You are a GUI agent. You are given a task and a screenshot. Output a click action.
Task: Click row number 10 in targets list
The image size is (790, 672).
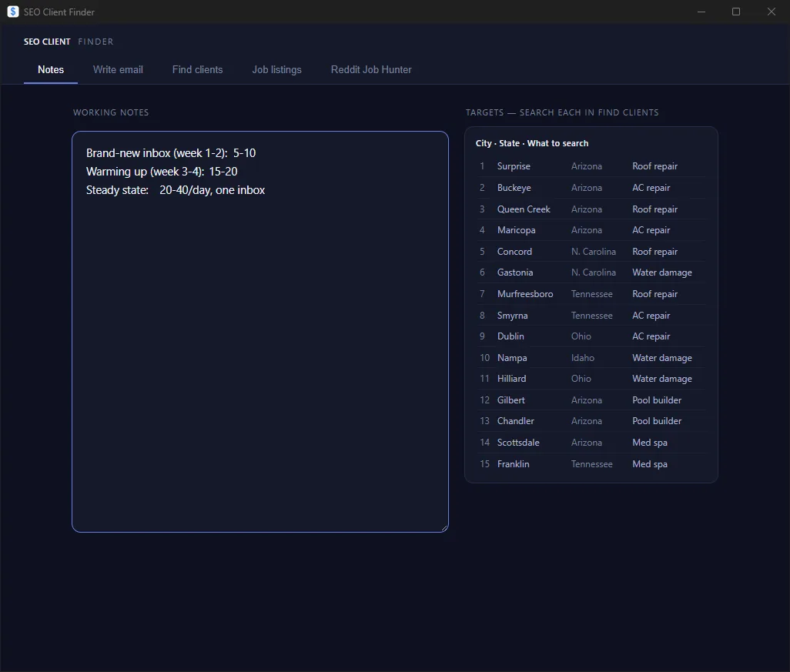(x=484, y=358)
